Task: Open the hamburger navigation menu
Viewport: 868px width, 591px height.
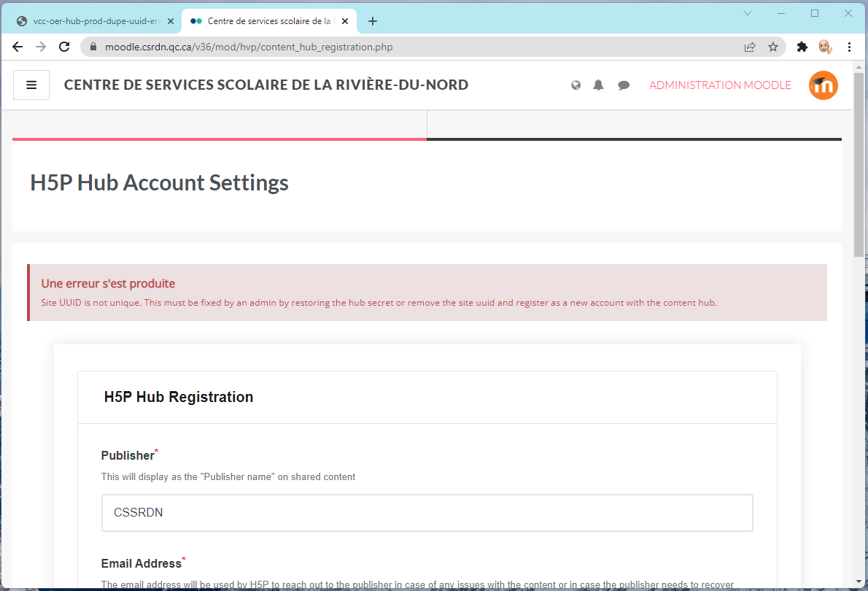Action: [x=31, y=85]
